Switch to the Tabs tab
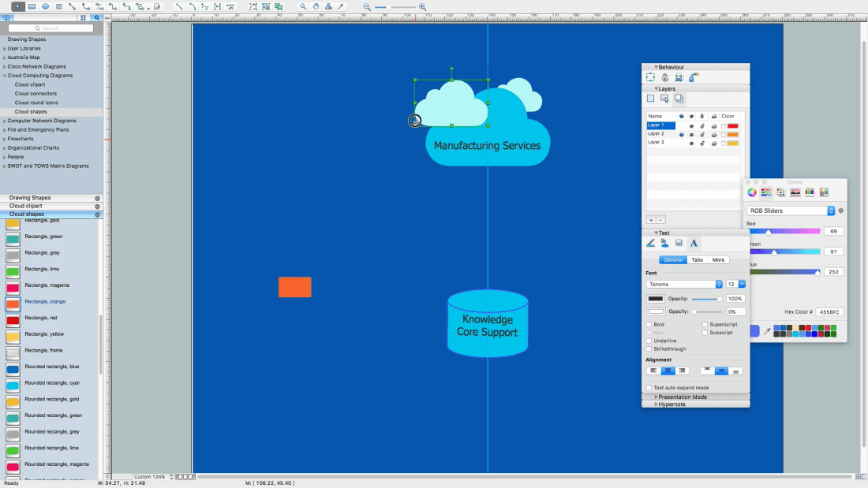 [697, 259]
